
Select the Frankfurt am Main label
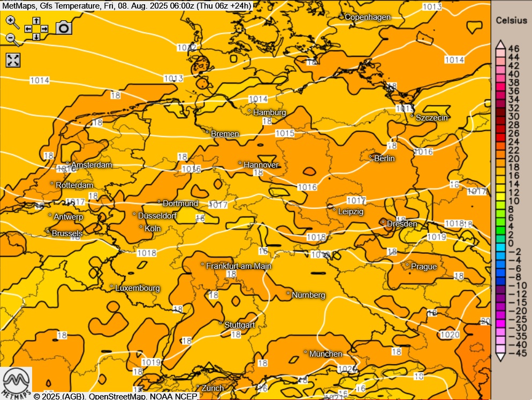[x=239, y=266]
